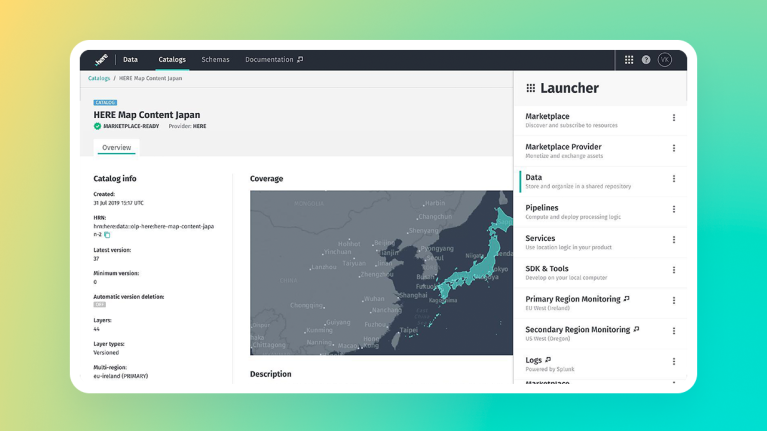The image size is (767, 431).
Task: Switch to the Data menu item
Action: [x=130, y=60]
